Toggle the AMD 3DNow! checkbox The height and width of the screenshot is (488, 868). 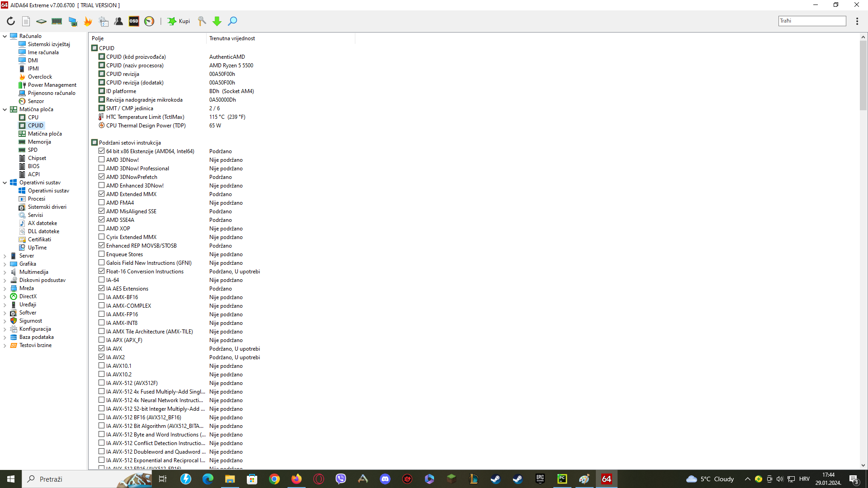click(x=102, y=160)
